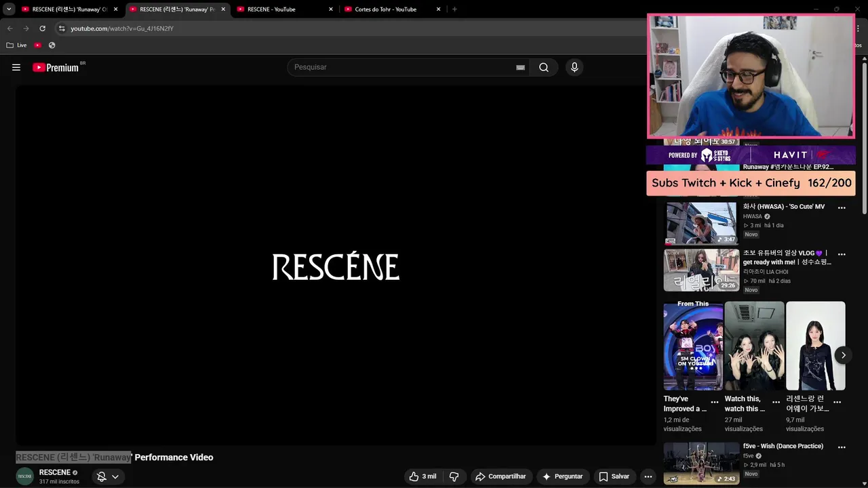The width and height of the screenshot is (868, 488).
Task: Click the HWASA channel name
Action: [x=753, y=217]
